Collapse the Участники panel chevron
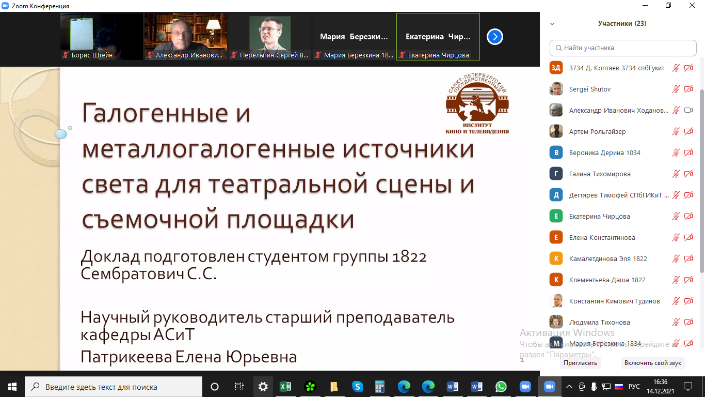 (552, 24)
